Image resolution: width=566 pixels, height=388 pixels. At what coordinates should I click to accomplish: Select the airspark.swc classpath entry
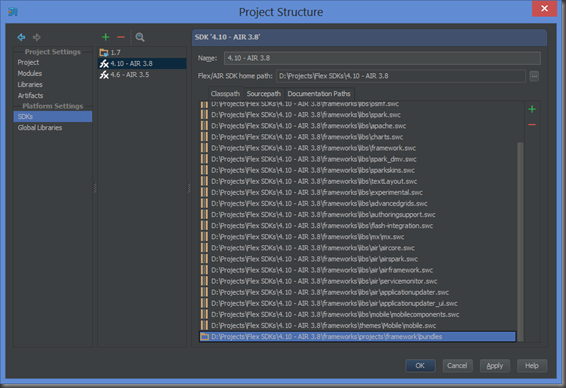pos(357,259)
